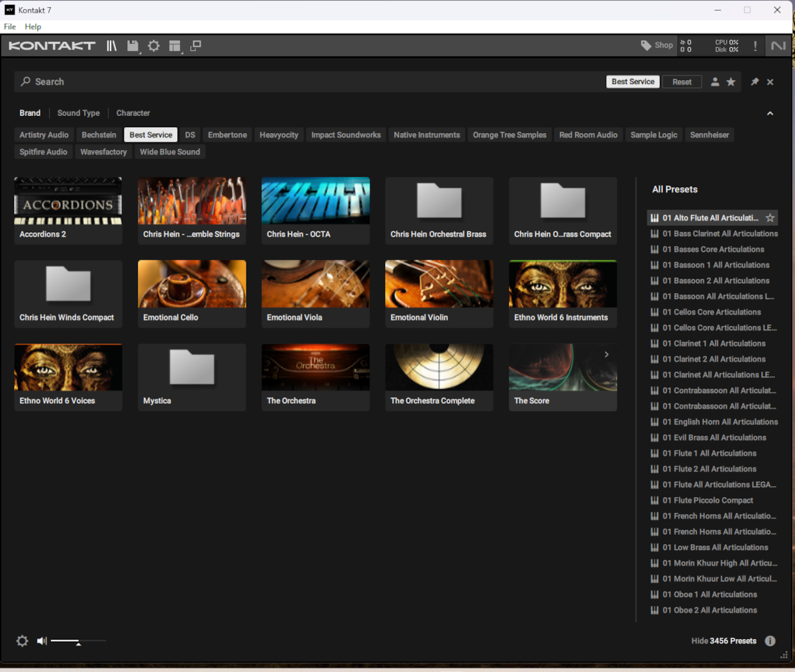
Task: Select preset 01 Flute 1 All Articulations
Action: (713, 454)
